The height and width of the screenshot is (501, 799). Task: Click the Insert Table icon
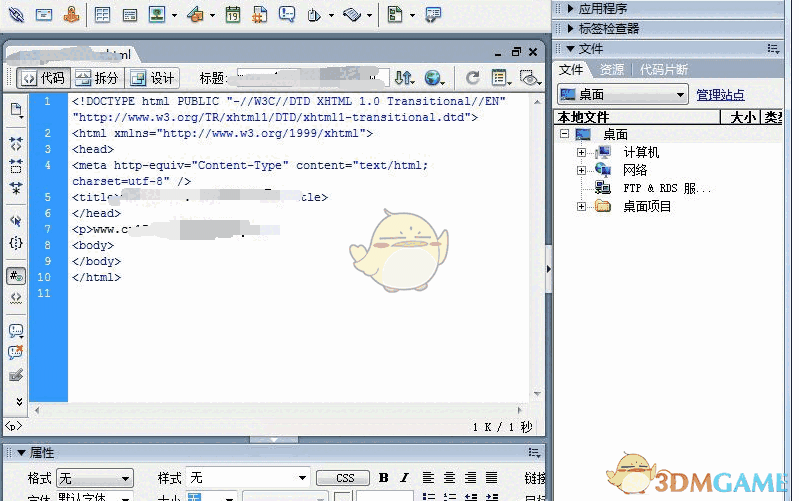pyautogui.click(x=102, y=14)
